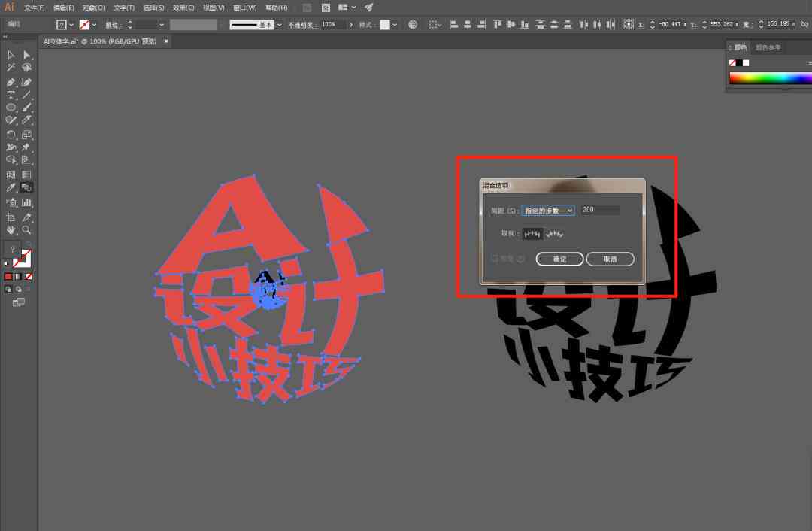Activate Draw Normal mode
The image size is (812, 531).
point(8,290)
